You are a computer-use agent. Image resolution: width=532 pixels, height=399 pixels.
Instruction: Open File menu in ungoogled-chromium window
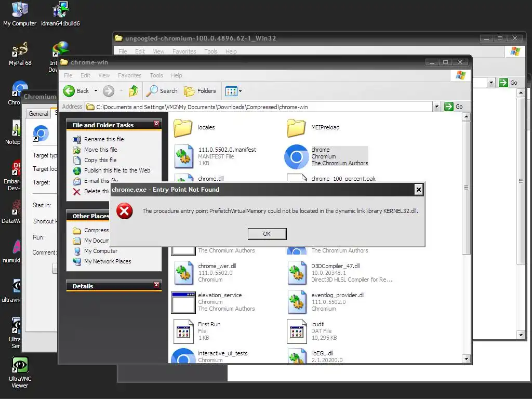coord(123,51)
